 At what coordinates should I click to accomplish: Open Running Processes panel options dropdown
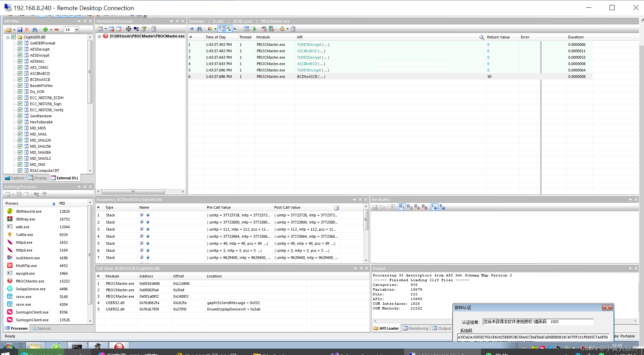click(x=79, y=187)
